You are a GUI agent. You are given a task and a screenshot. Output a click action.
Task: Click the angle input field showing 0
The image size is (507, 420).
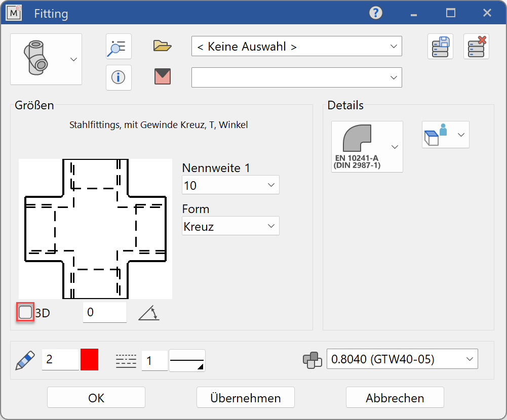pyautogui.click(x=105, y=312)
